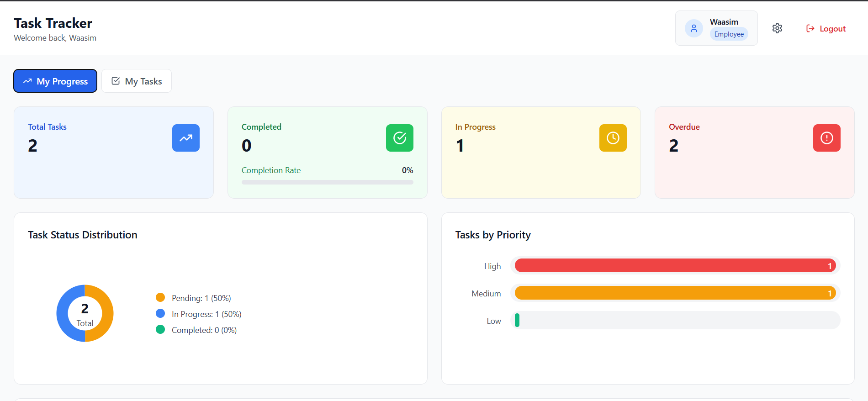Click the red High priority bar

(675, 265)
